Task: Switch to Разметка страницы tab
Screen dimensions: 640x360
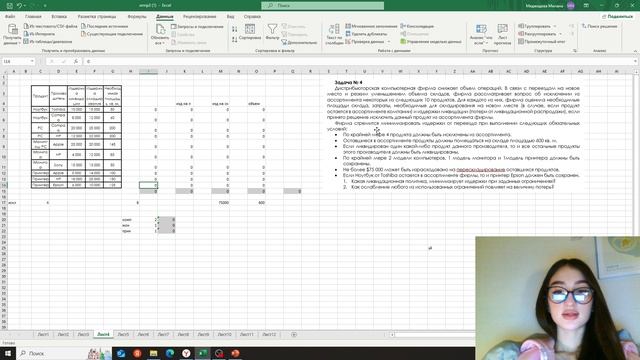Action: point(97,17)
